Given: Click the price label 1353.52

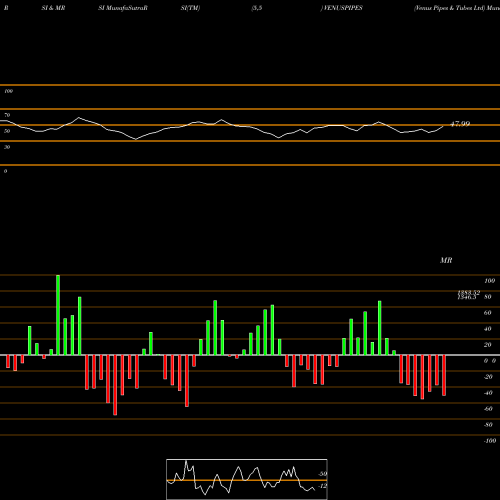Looking at the screenshot, I should click(x=469, y=293).
